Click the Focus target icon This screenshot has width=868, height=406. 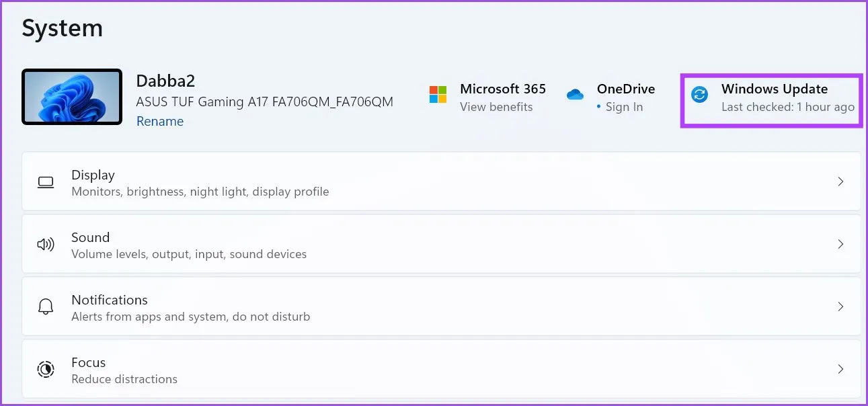tap(46, 370)
